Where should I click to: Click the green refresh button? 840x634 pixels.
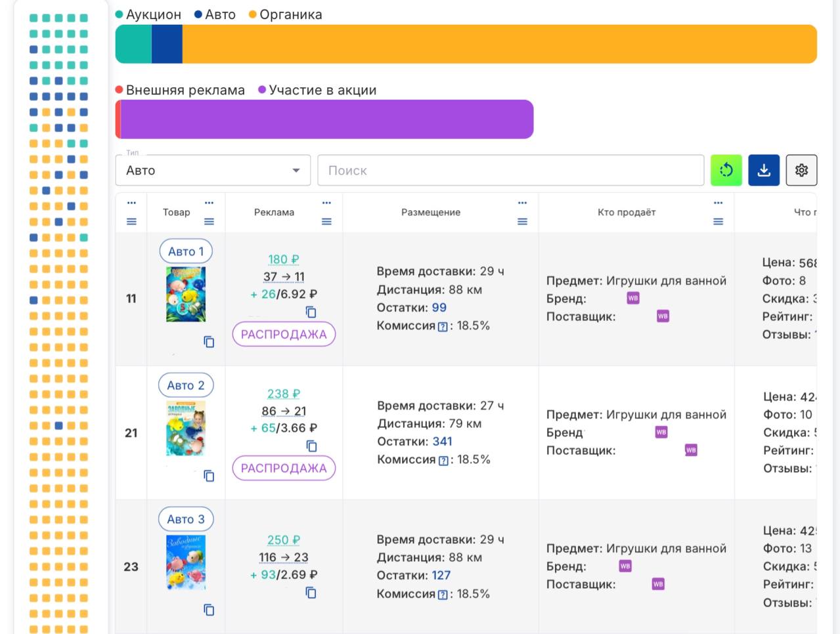coord(726,171)
